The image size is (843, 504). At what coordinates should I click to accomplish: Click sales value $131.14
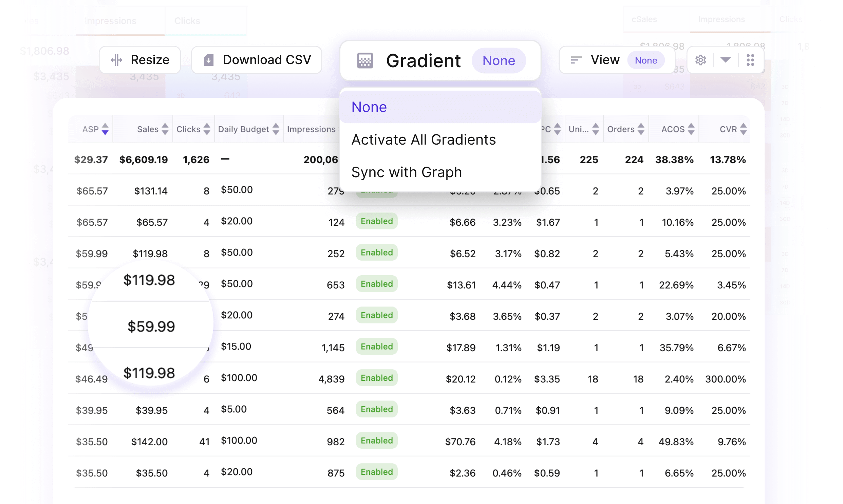151,191
